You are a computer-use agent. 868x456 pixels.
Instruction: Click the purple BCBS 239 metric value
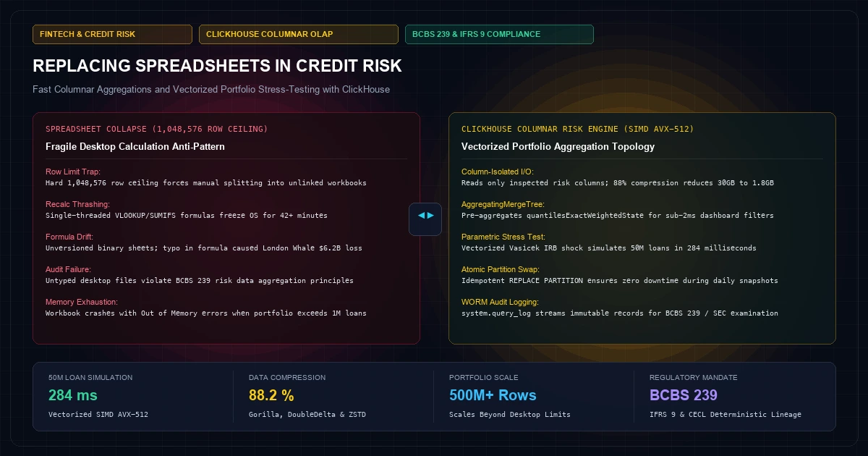(684, 395)
